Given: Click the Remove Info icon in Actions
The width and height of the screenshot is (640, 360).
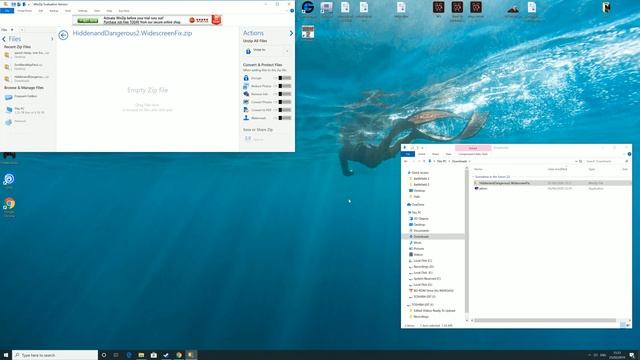Looking at the screenshot, I should coord(246,94).
